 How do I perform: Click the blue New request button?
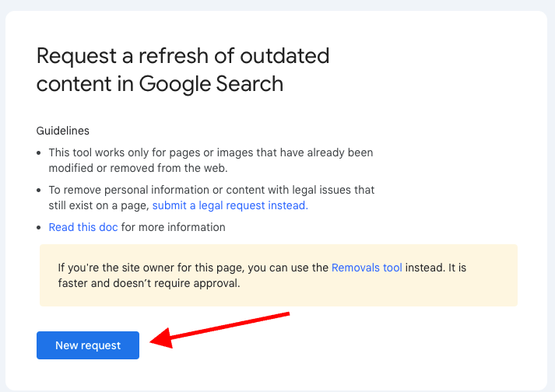point(88,345)
